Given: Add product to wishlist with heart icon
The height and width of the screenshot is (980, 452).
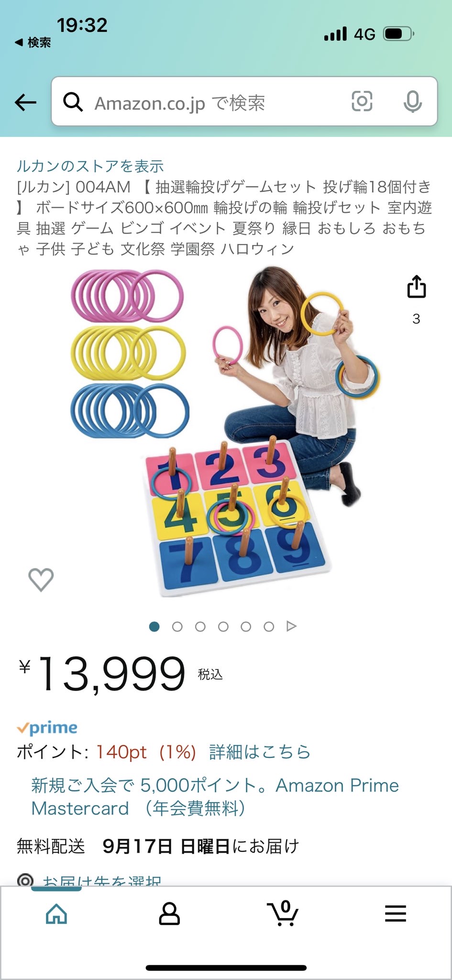Looking at the screenshot, I should click(x=41, y=579).
